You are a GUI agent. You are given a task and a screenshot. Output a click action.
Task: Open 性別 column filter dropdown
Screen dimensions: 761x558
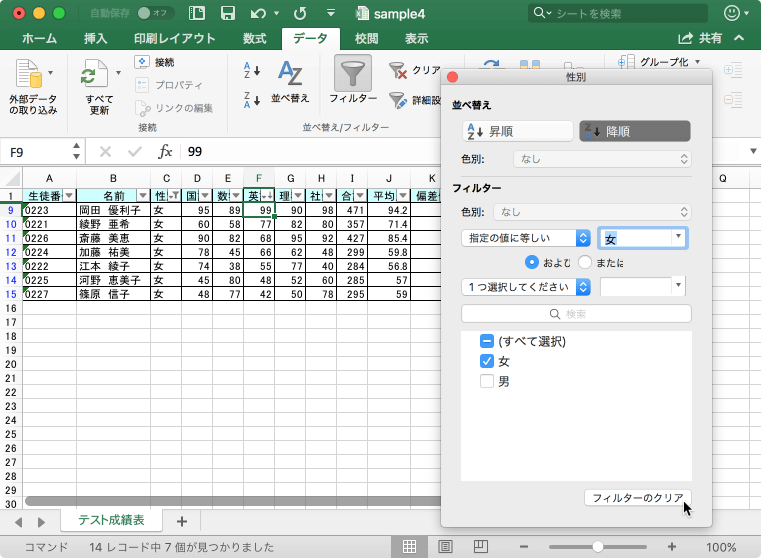click(174, 196)
